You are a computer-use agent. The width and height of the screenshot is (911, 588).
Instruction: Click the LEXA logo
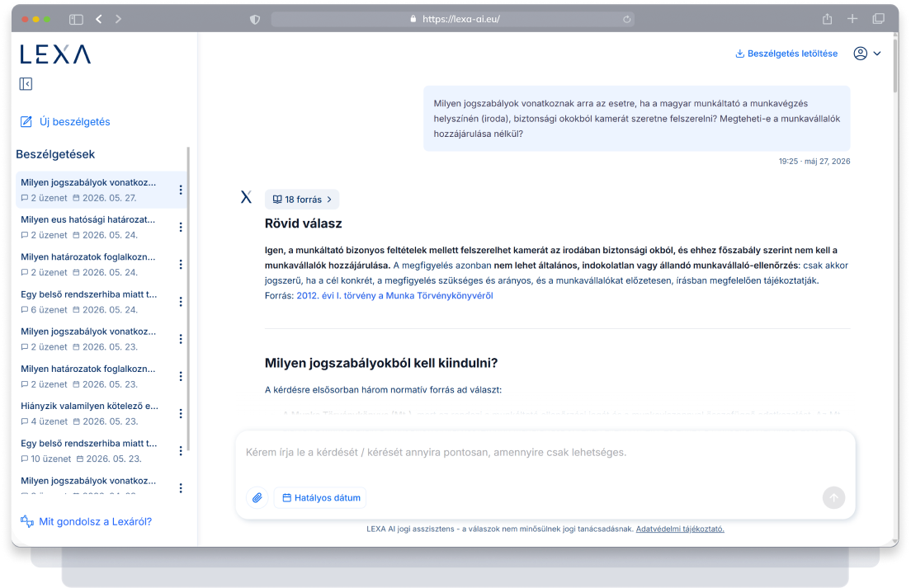coord(55,54)
